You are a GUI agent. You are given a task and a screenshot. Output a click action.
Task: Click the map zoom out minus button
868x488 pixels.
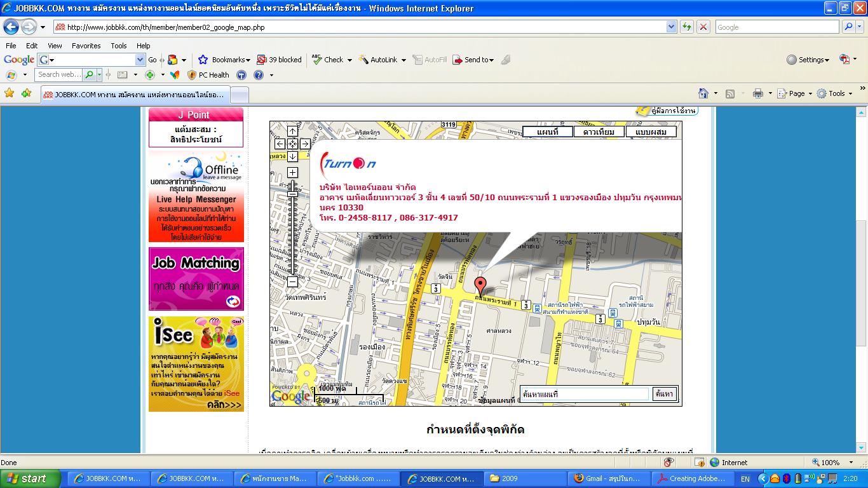click(292, 281)
